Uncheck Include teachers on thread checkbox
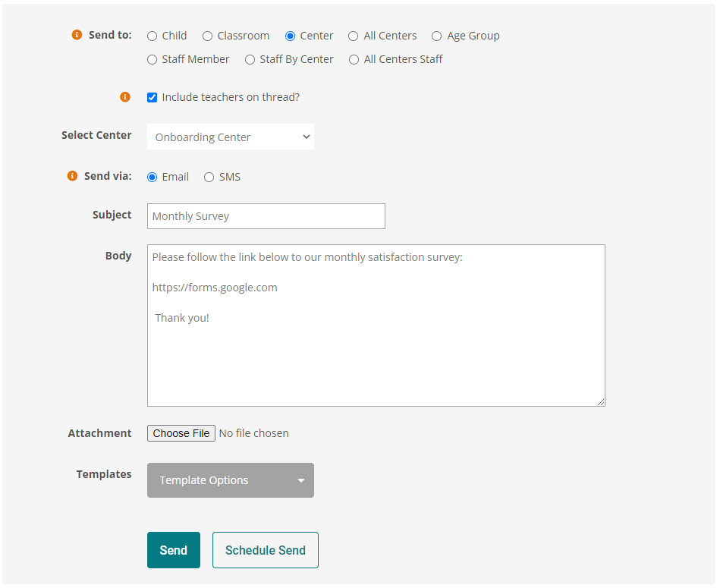Viewport: 720px width, 588px height. point(152,97)
